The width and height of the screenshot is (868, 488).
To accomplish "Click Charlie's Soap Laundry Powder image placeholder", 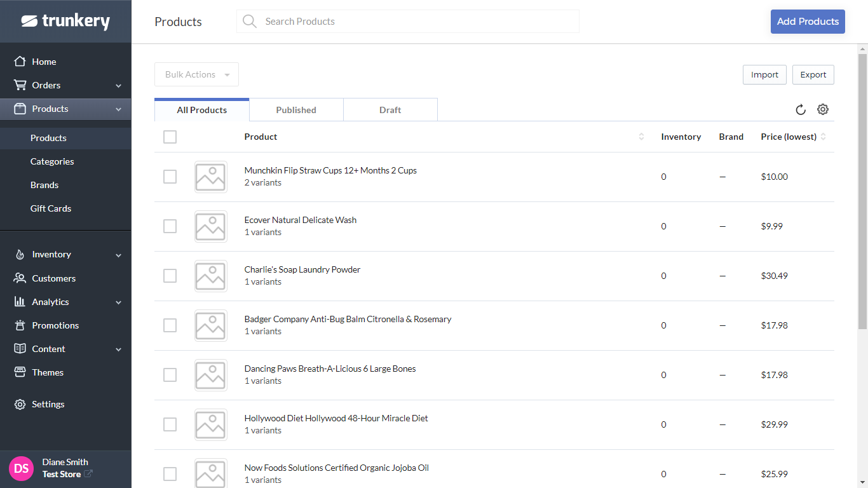I will (210, 276).
